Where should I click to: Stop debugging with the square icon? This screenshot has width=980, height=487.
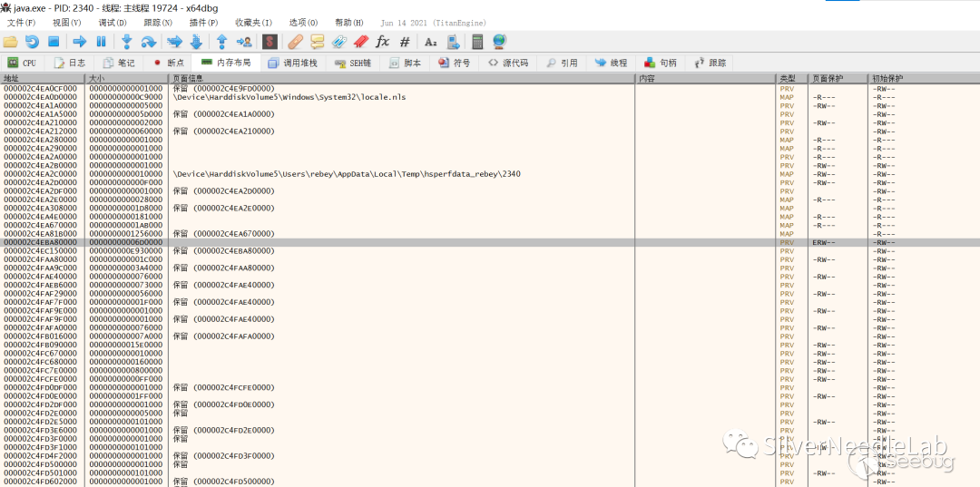point(54,42)
